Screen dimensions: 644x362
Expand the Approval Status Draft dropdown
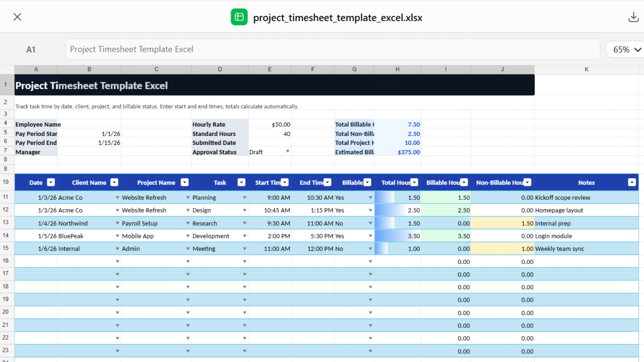tap(287, 152)
